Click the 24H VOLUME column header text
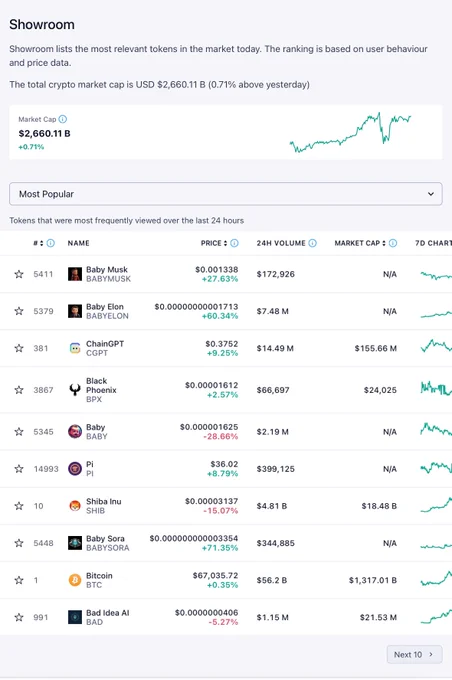The width and height of the screenshot is (452, 680). point(281,243)
